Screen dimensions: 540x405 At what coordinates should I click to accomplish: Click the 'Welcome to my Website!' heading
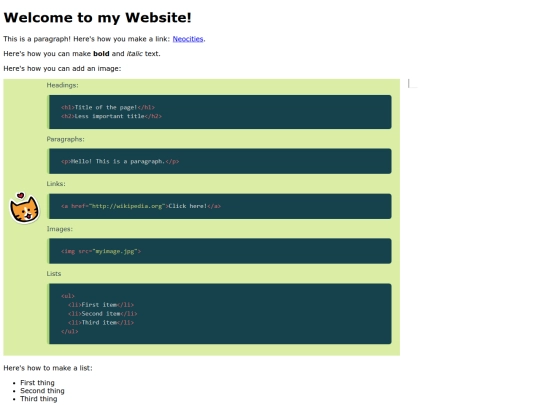97,18
